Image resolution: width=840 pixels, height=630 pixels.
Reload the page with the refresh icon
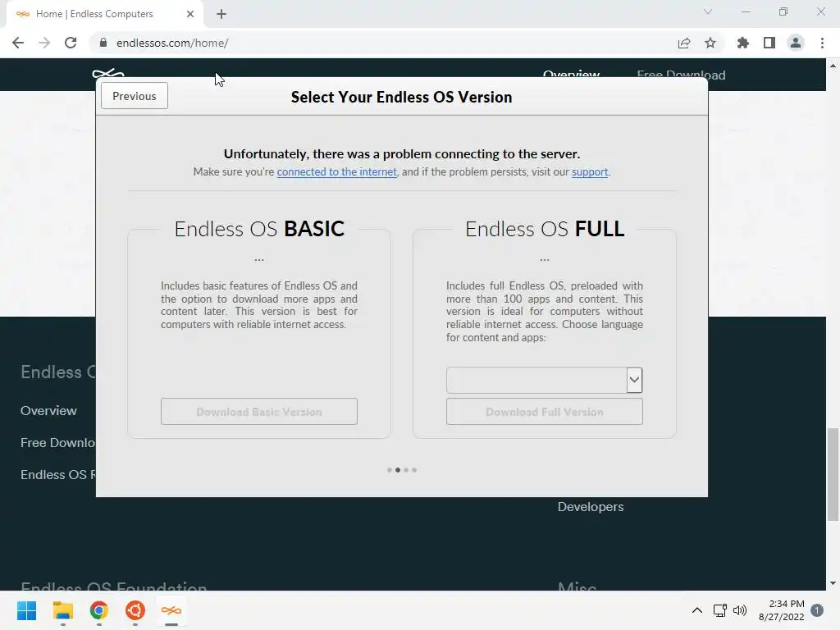71,43
